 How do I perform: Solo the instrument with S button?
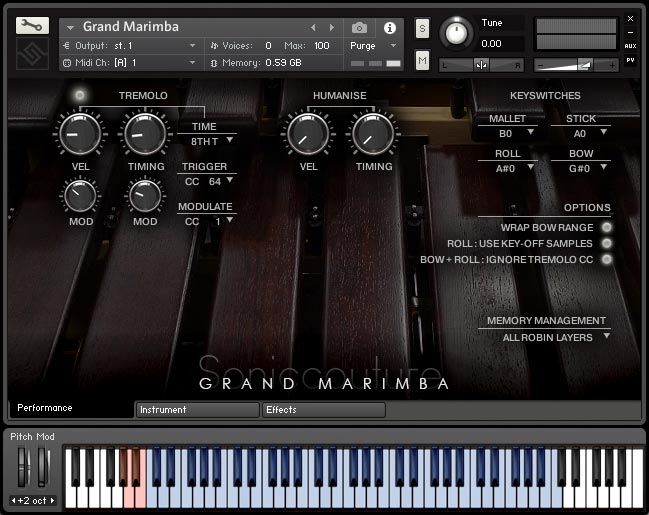[422, 29]
